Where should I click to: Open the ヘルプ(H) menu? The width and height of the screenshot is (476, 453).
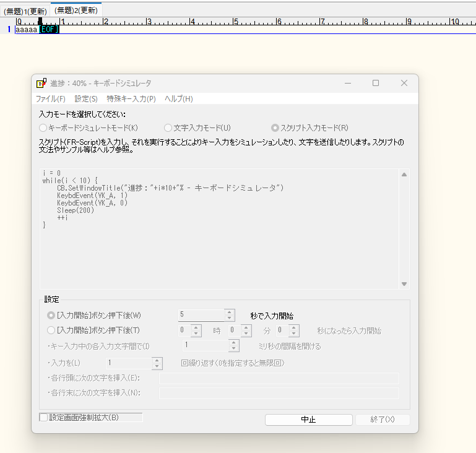[x=178, y=99]
